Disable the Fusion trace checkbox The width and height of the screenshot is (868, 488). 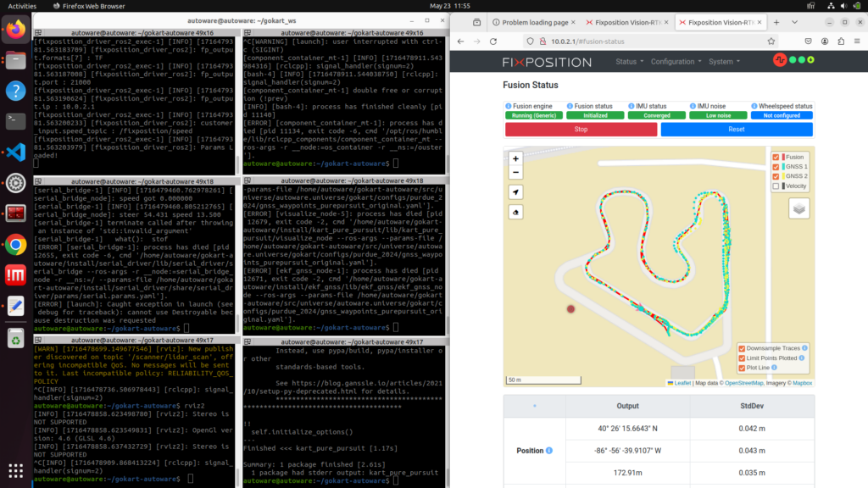point(776,157)
